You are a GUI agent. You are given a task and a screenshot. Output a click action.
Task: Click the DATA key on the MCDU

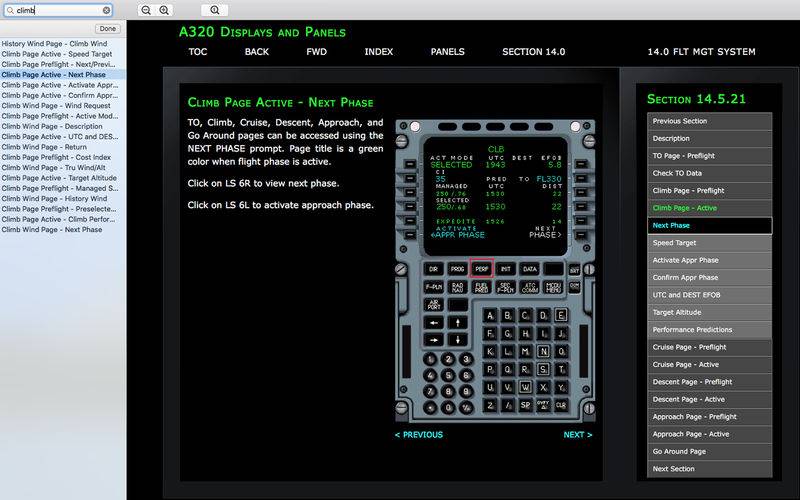point(529,269)
